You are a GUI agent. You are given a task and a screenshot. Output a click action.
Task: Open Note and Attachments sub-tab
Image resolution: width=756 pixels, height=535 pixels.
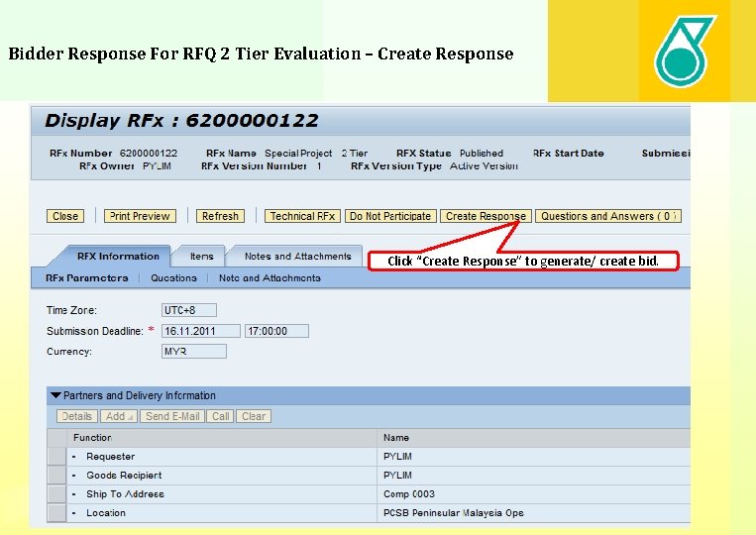pos(270,278)
